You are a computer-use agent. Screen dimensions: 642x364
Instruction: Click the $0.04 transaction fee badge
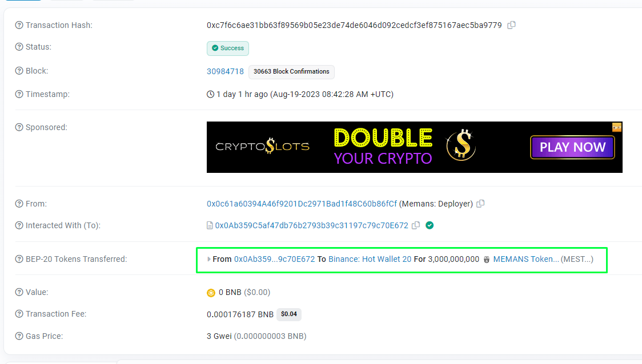289,314
